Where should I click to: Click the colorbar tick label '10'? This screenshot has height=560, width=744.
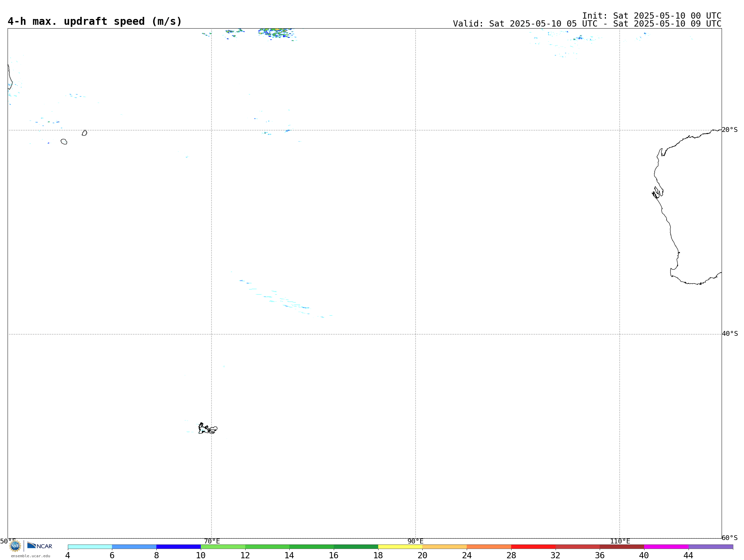tap(201, 556)
